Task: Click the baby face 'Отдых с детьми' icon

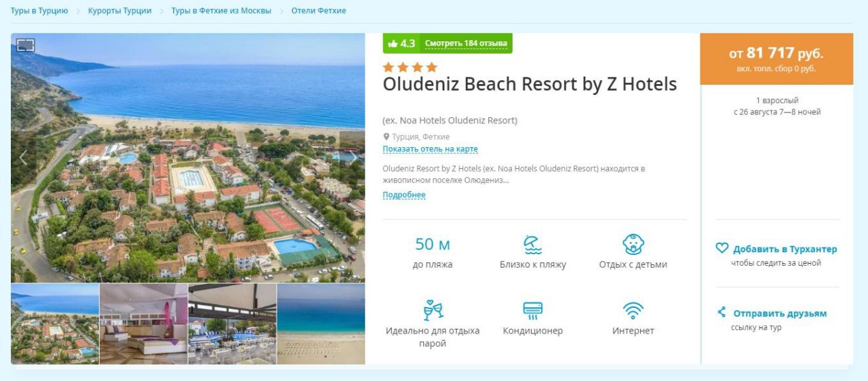Action: tap(633, 244)
